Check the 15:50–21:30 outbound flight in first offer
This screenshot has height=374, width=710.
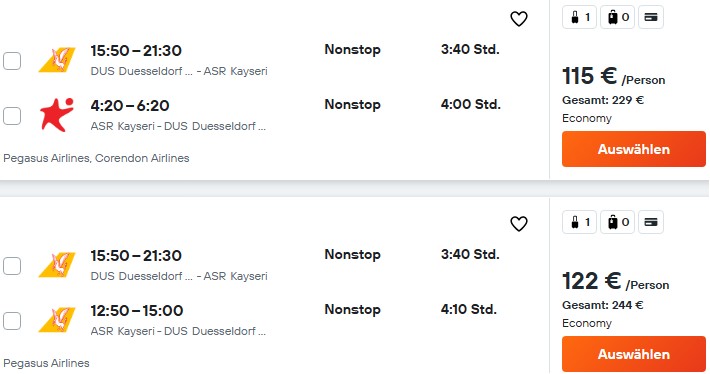point(12,61)
